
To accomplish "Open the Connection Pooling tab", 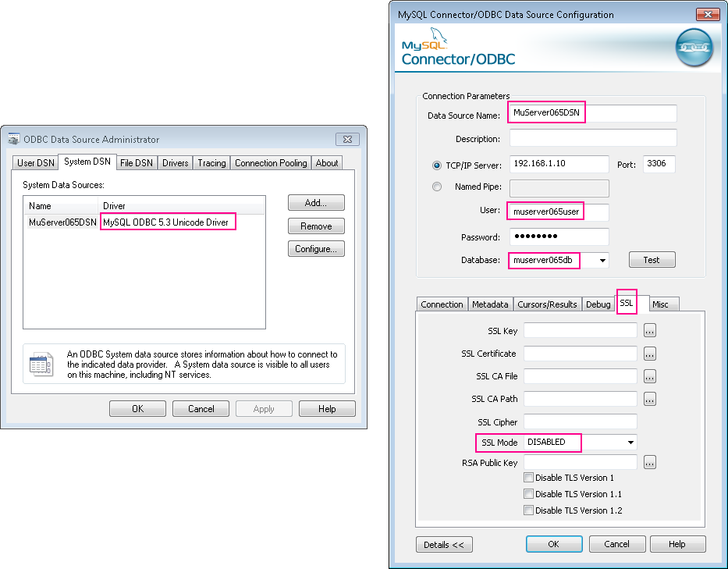I will tap(271, 163).
